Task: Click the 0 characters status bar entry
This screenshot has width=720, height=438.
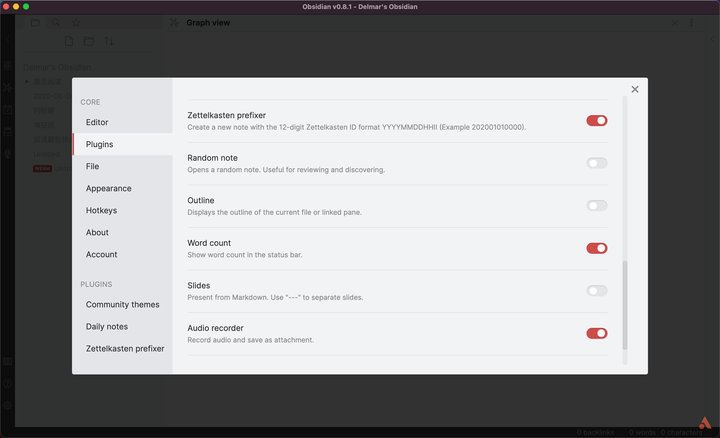Action: (x=681, y=432)
